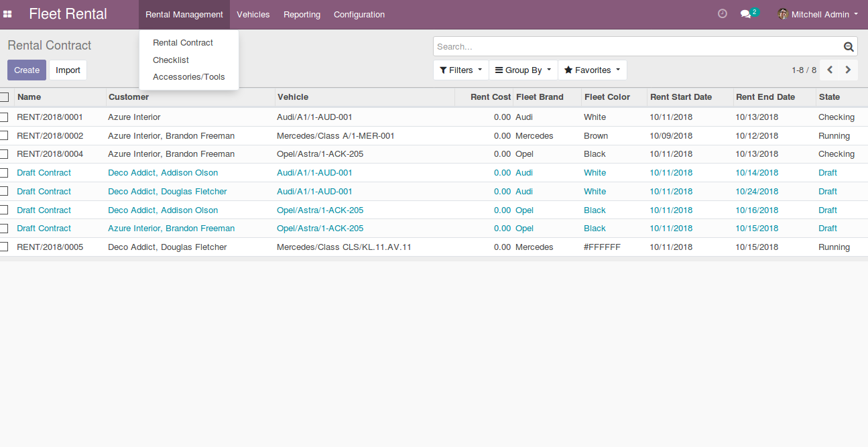Go to next page arrow
The width and height of the screenshot is (868, 447).
point(848,70)
